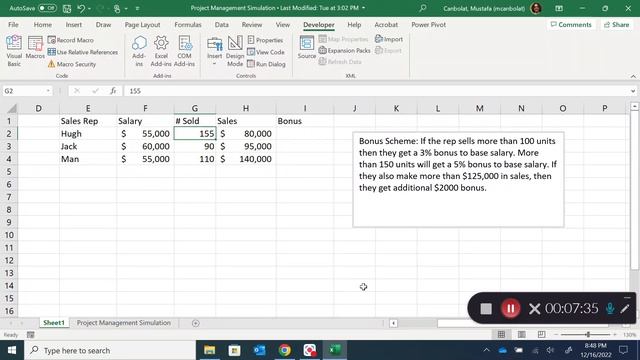
Task: Switch to the Data tab
Action: pyautogui.click(x=222, y=24)
